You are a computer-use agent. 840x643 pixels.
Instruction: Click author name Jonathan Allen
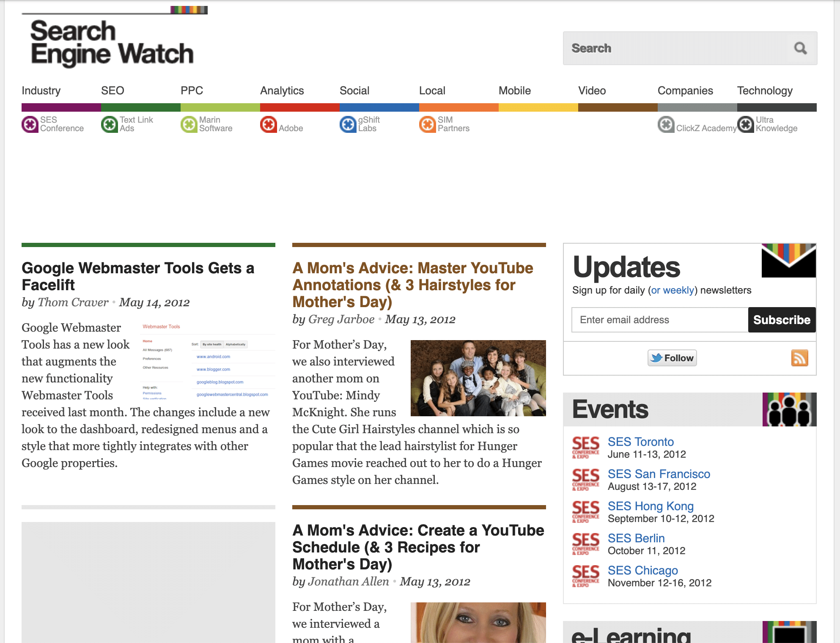[x=349, y=582]
